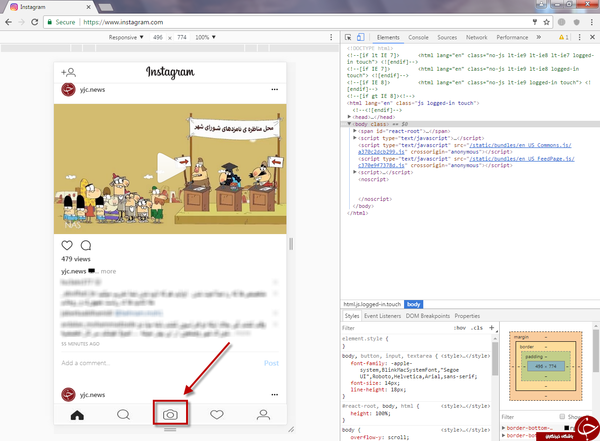Play the yjc.news video

(170, 168)
